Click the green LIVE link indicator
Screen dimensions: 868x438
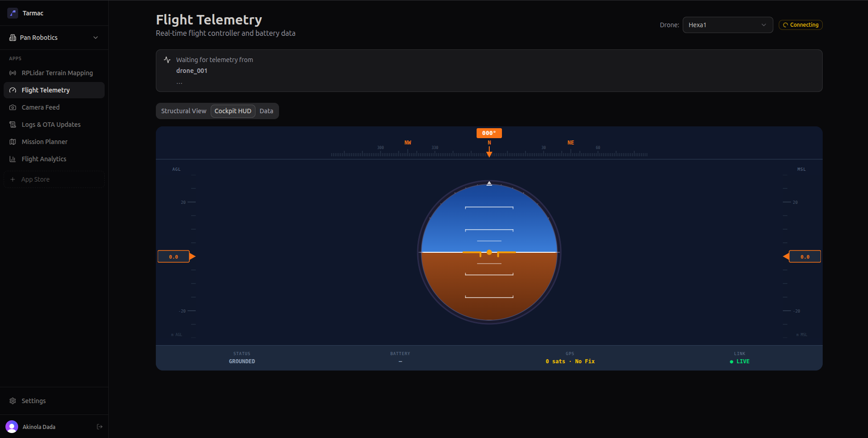pos(739,361)
